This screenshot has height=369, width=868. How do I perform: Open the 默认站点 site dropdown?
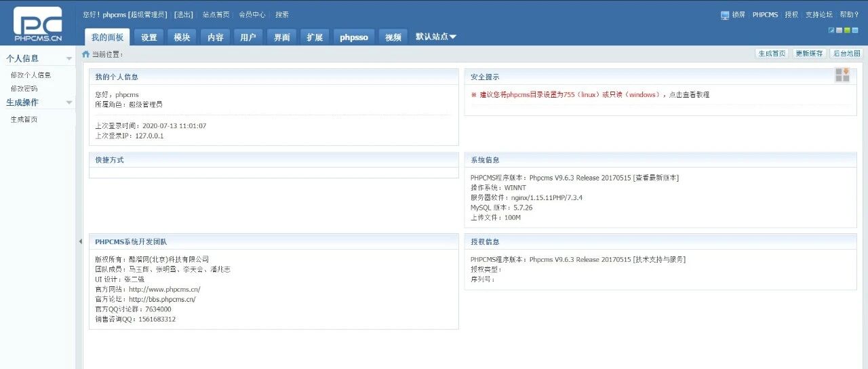[436, 37]
